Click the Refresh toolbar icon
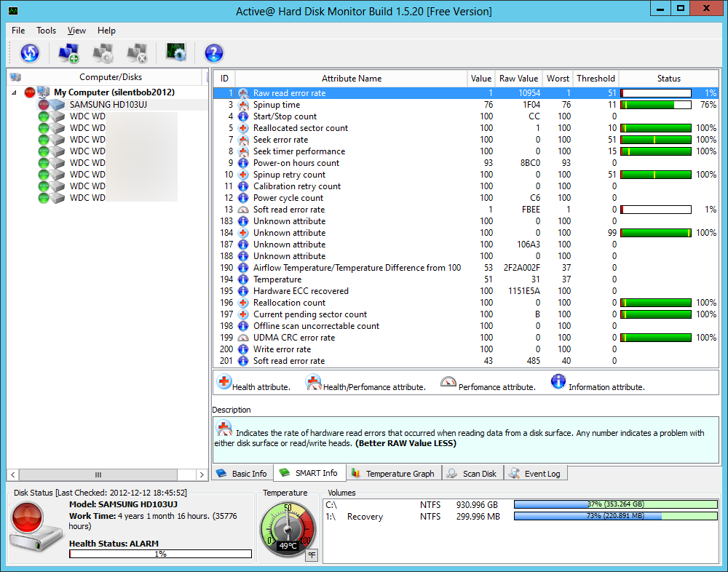 coord(30,53)
